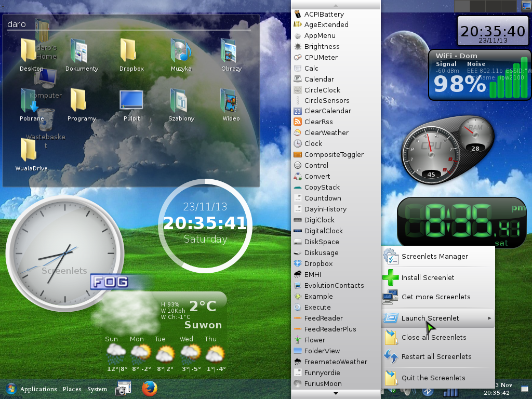Select ClearWeather from the screenlet list

click(x=326, y=132)
